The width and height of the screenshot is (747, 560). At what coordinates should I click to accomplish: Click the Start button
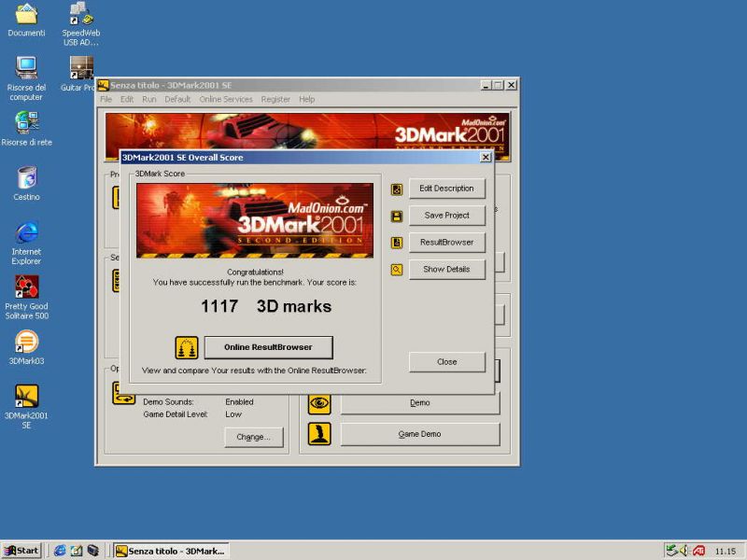[x=21, y=551]
